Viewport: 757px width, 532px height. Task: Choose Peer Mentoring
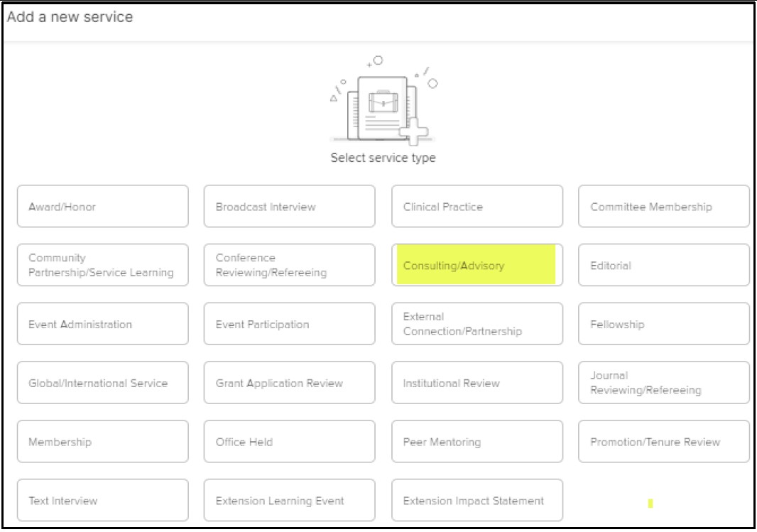477,441
